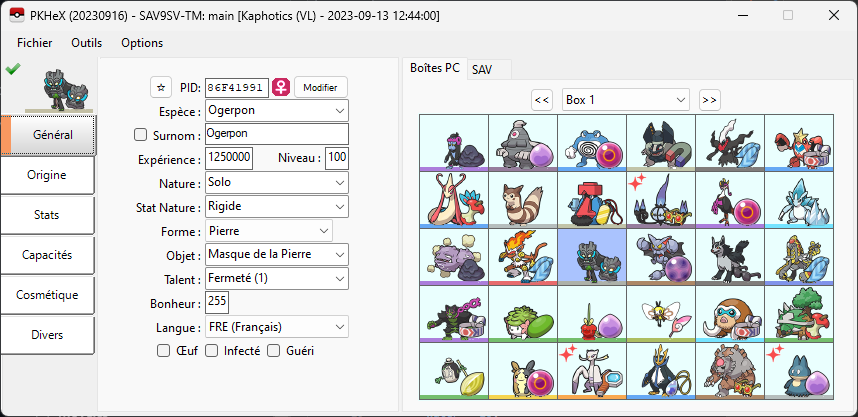Click the Expérience value field
This screenshot has width=858, height=417.
point(229,159)
